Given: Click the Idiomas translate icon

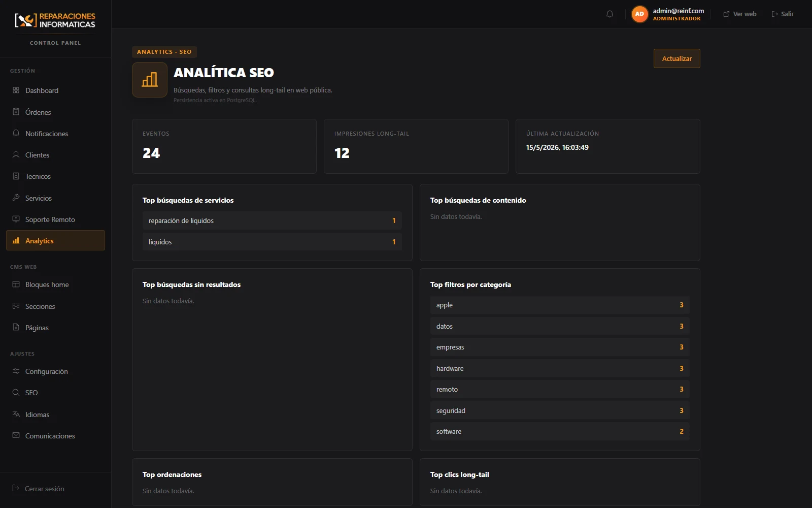Looking at the screenshot, I should pos(16,414).
